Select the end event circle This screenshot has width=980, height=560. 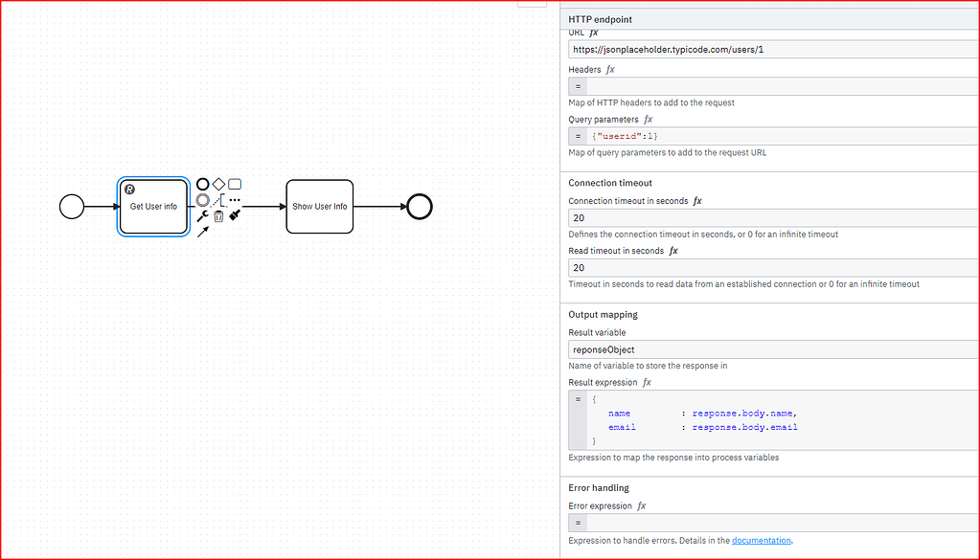click(x=420, y=207)
